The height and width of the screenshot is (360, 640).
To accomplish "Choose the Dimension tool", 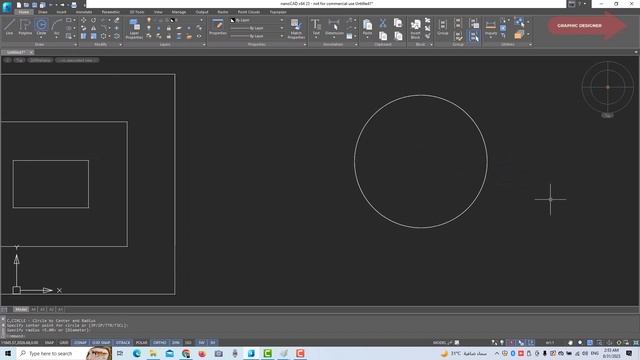I will (334, 27).
